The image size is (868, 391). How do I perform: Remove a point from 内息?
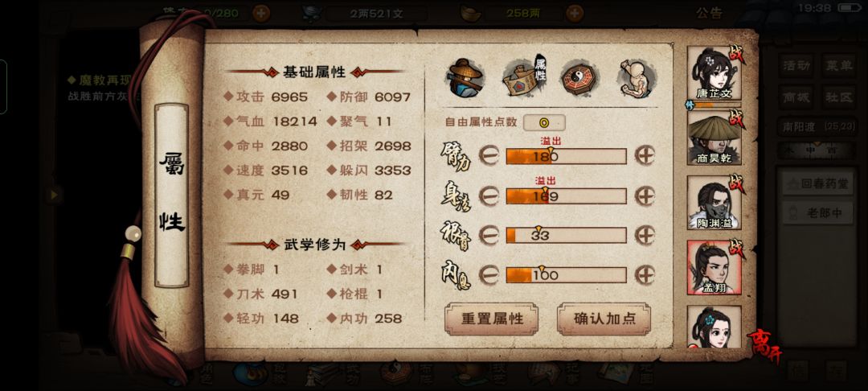click(x=489, y=274)
